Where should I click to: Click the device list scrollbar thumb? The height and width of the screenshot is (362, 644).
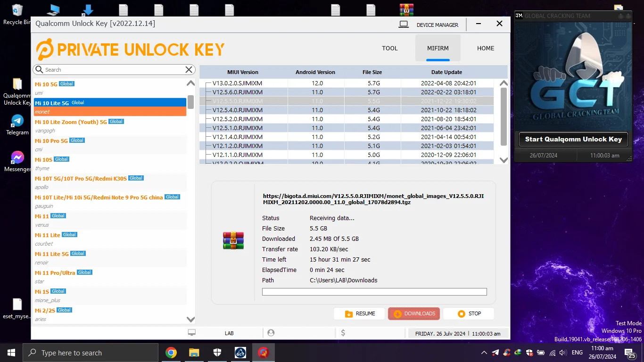[x=190, y=102]
